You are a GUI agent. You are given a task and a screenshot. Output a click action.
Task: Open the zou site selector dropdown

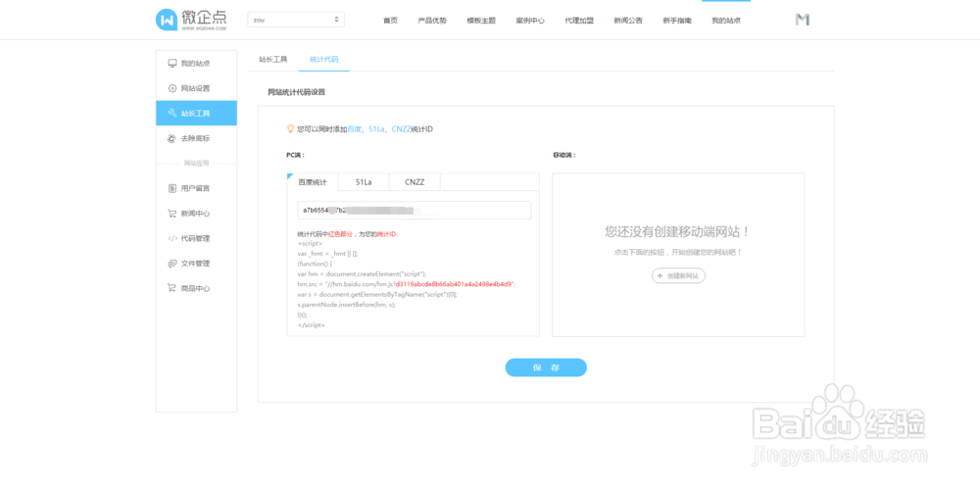point(296,20)
